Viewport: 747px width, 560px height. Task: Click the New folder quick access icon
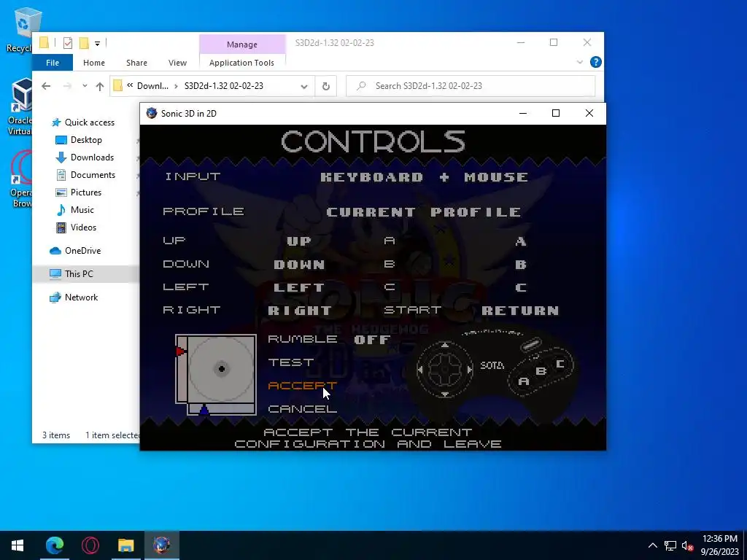coord(84,43)
